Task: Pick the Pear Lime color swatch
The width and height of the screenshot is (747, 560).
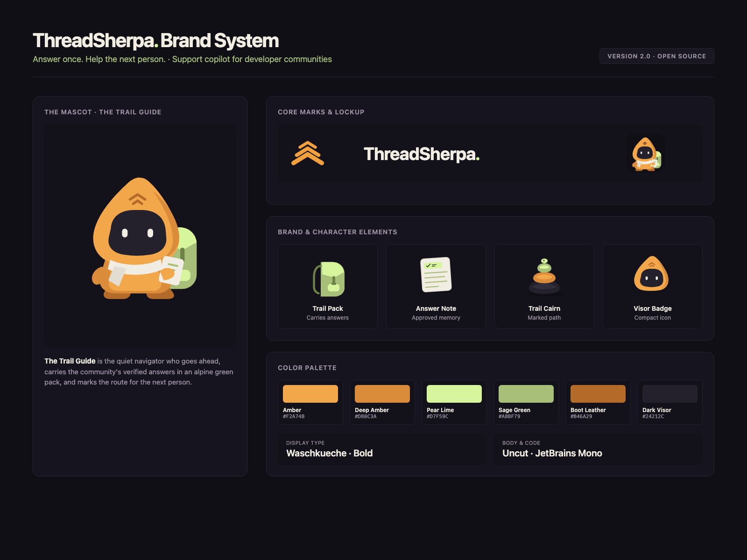Action: [454, 394]
